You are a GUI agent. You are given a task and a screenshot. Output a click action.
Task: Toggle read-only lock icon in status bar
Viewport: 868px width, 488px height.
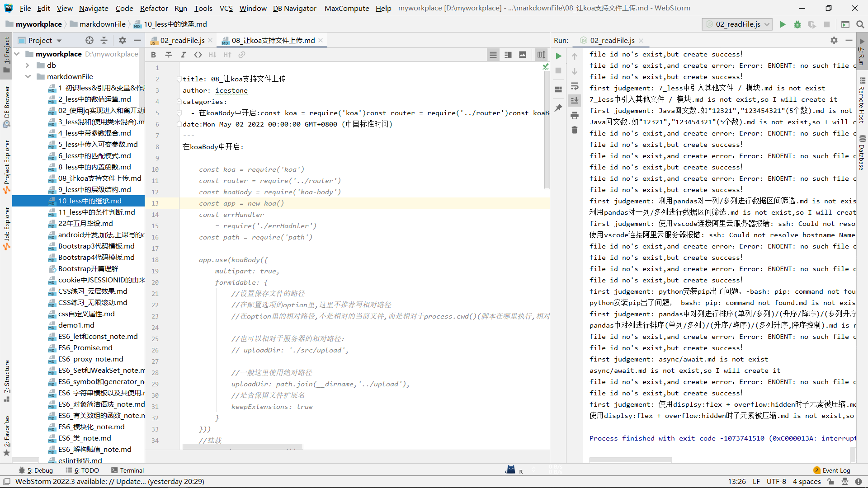point(830,482)
